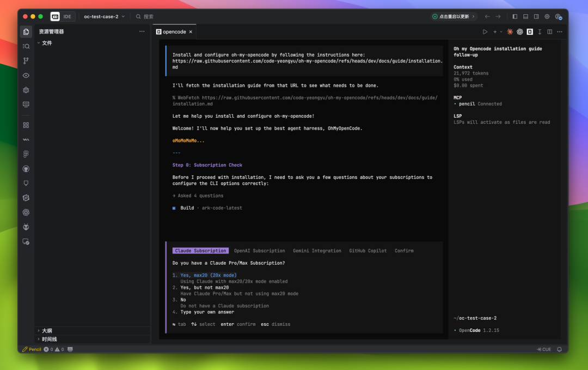Open editor more actions ellipsis
This screenshot has width=588, height=370.
click(x=560, y=32)
